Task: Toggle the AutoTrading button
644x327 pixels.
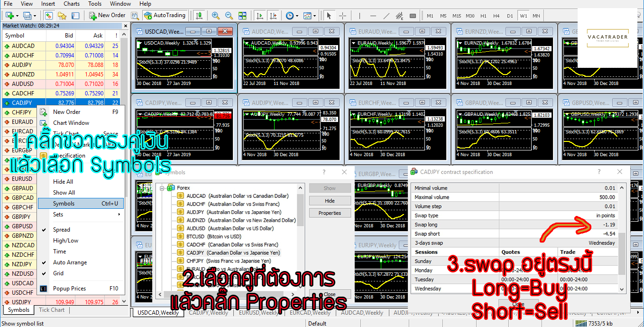Action: coord(165,15)
